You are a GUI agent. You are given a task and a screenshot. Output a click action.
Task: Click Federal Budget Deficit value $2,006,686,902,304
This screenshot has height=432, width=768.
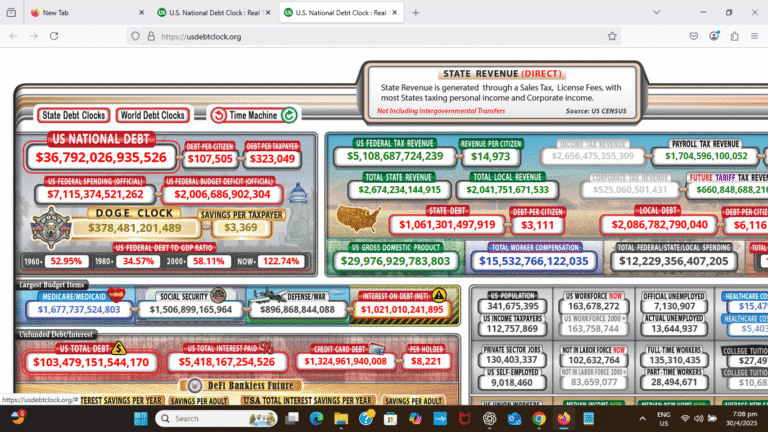coord(222,194)
